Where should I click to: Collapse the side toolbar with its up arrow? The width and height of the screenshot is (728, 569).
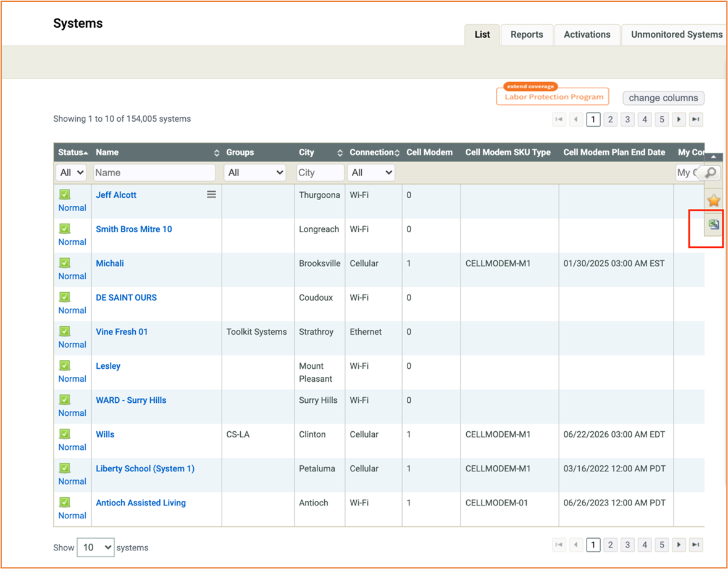(713, 157)
